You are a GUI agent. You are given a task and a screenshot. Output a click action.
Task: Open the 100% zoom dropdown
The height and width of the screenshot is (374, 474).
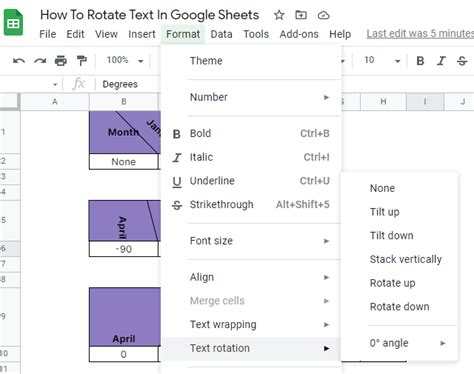coord(125,60)
